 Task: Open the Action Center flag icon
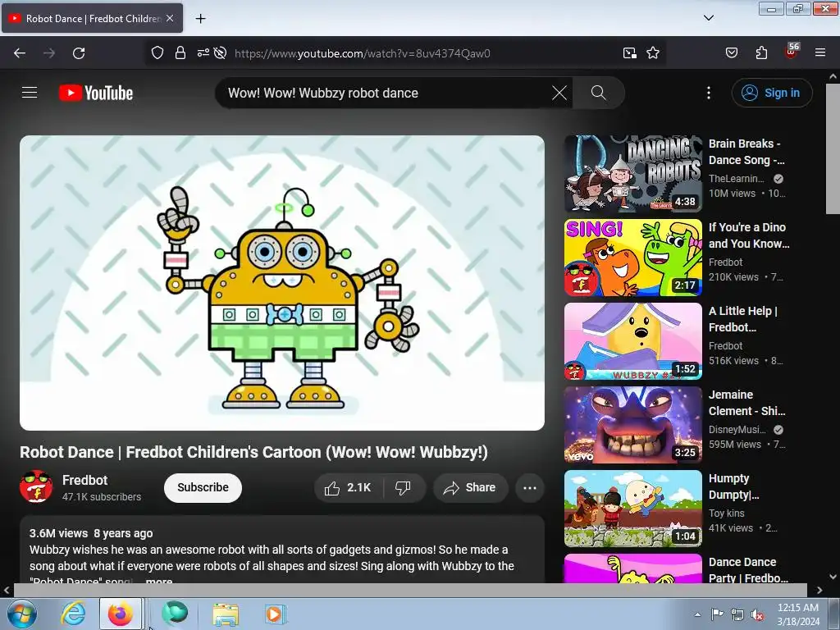717,614
